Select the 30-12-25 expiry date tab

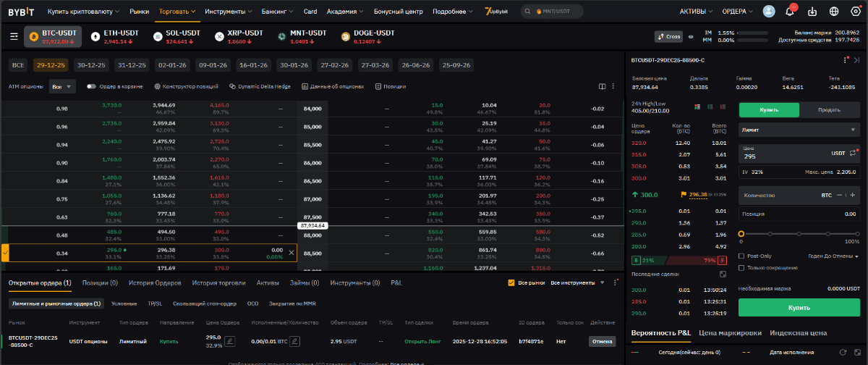click(x=91, y=65)
